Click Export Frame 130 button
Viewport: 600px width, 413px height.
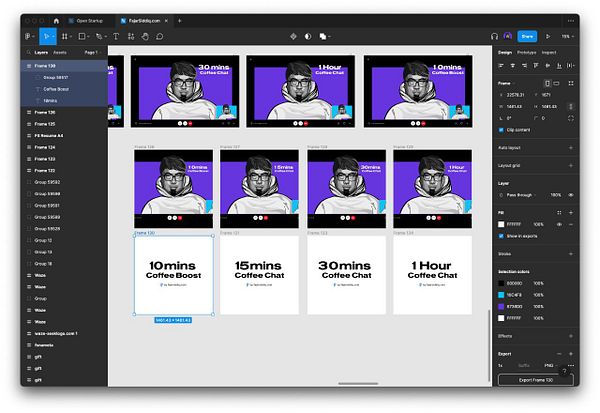click(x=536, y=380)
